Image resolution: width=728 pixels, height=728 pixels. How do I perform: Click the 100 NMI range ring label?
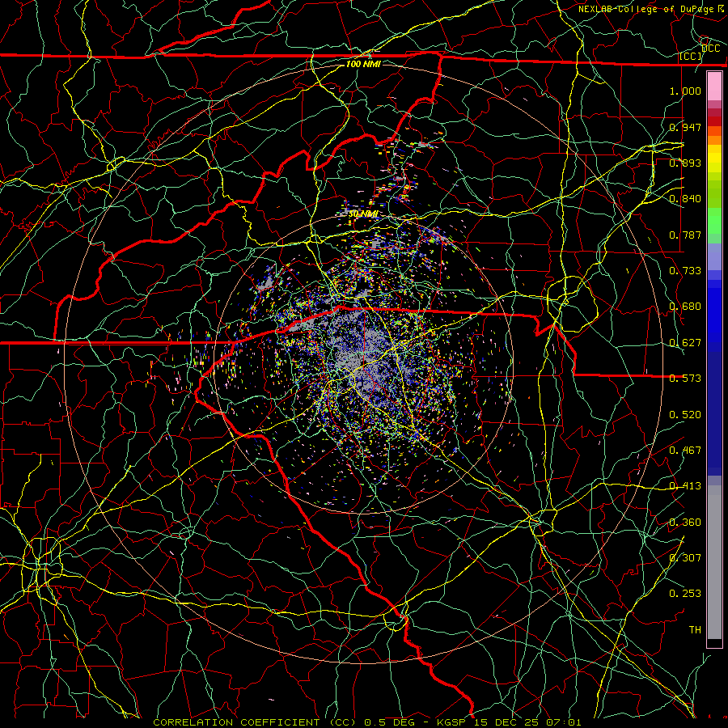click(363, 64)
